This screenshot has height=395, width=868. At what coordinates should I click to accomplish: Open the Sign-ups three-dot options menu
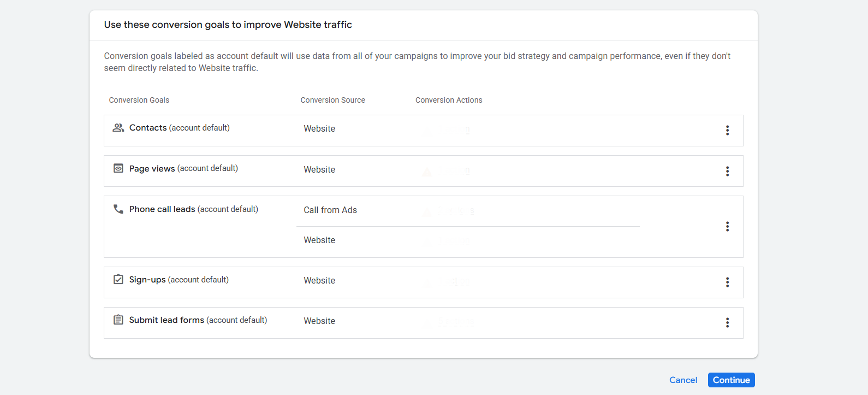click(x=727, y=282)
